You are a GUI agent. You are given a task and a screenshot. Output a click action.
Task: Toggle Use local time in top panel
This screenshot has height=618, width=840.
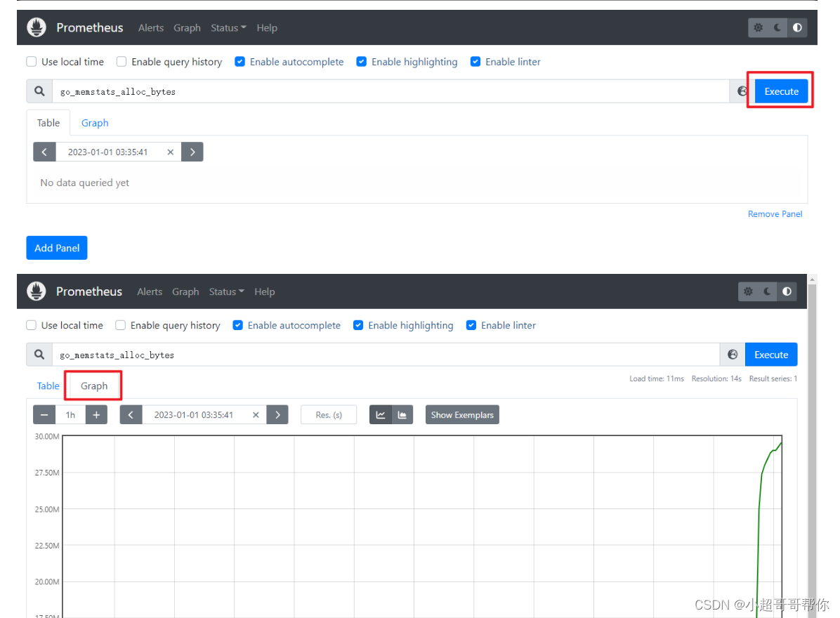click(x=32, y=62)
